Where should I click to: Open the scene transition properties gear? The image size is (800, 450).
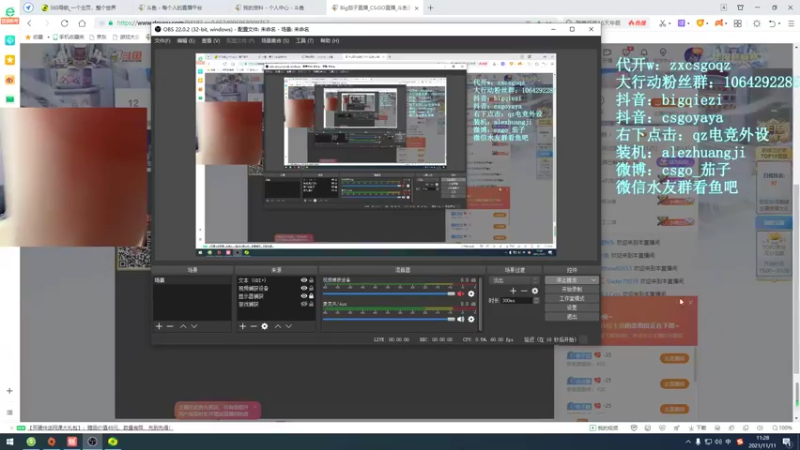535,291
